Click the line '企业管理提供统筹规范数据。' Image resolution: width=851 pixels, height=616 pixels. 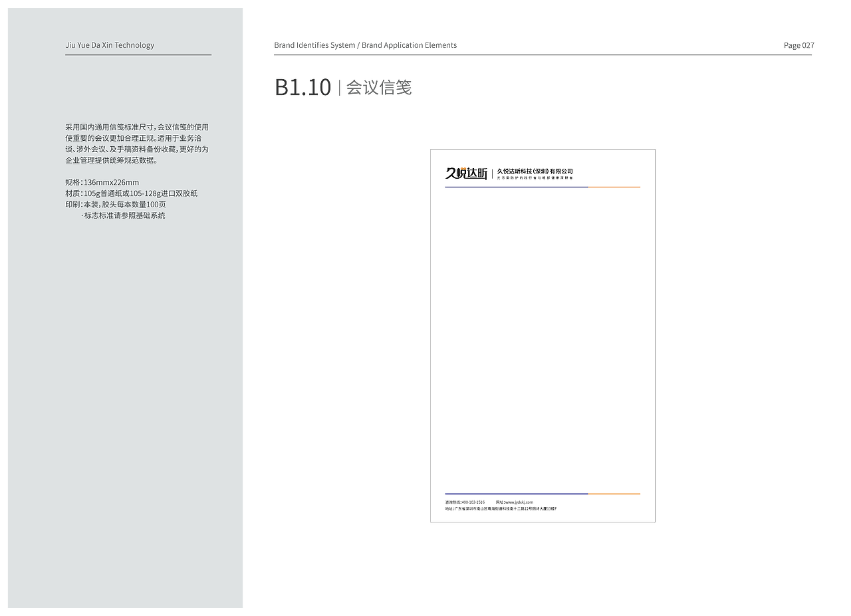coord(112,160)
